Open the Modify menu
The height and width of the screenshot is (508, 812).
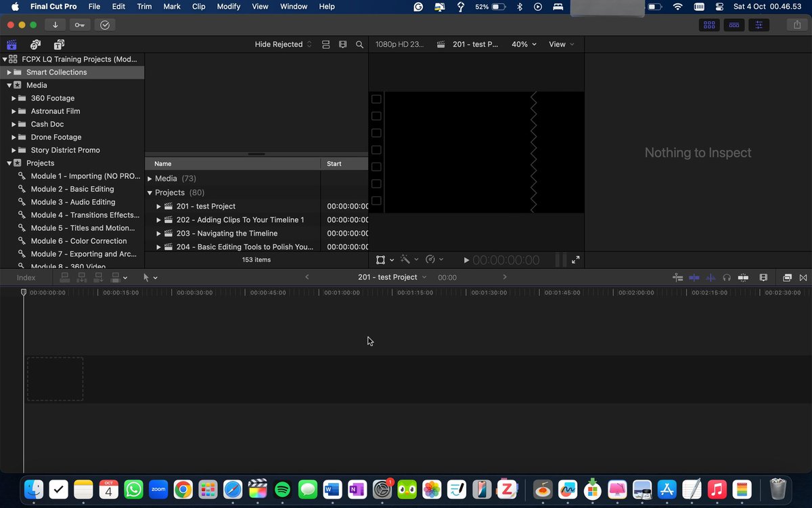tap(229, 6)
